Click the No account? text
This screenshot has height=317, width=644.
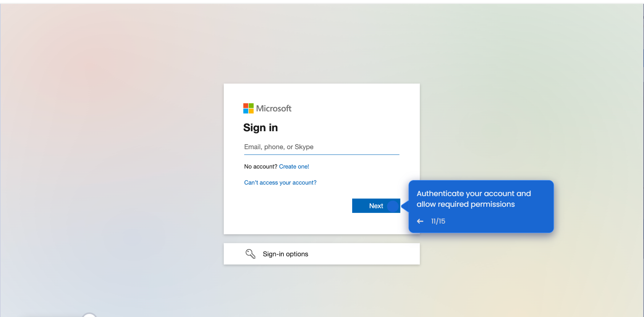261,167
